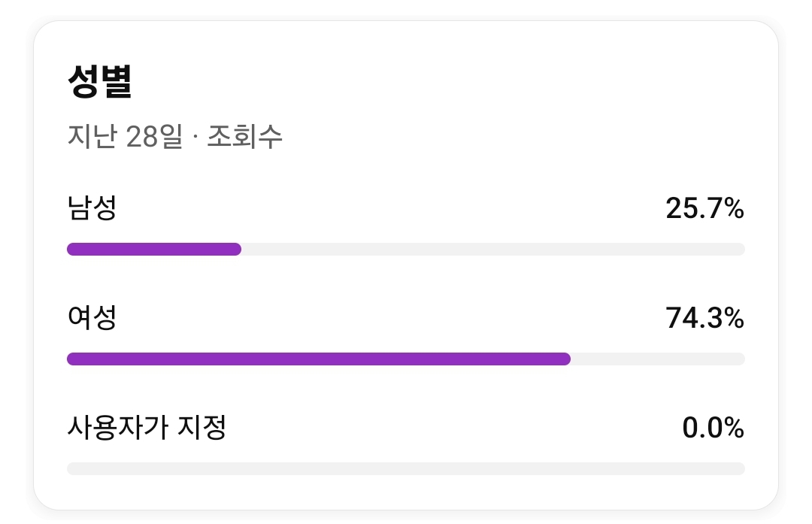Screen dimensions: 812x524
Task: Click the unfilled gray part of 여성 bar
Action: pyautogui.click(x=657, y=359)
